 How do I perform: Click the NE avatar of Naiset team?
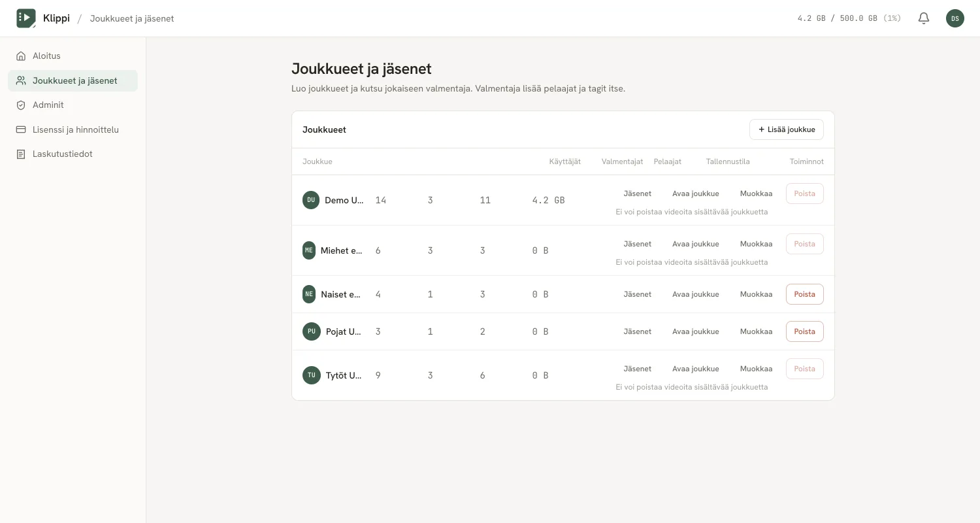pos(309,294)
